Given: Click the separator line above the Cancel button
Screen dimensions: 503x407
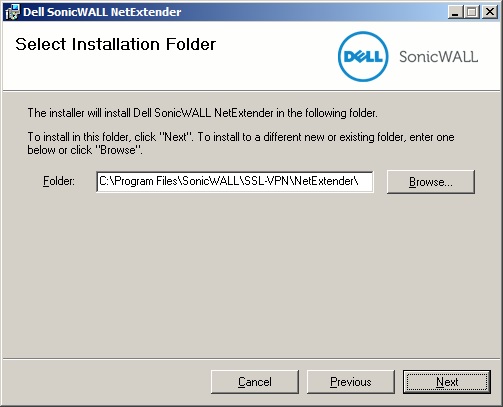Looking at the screenshot, I should [x=251, y=359].
